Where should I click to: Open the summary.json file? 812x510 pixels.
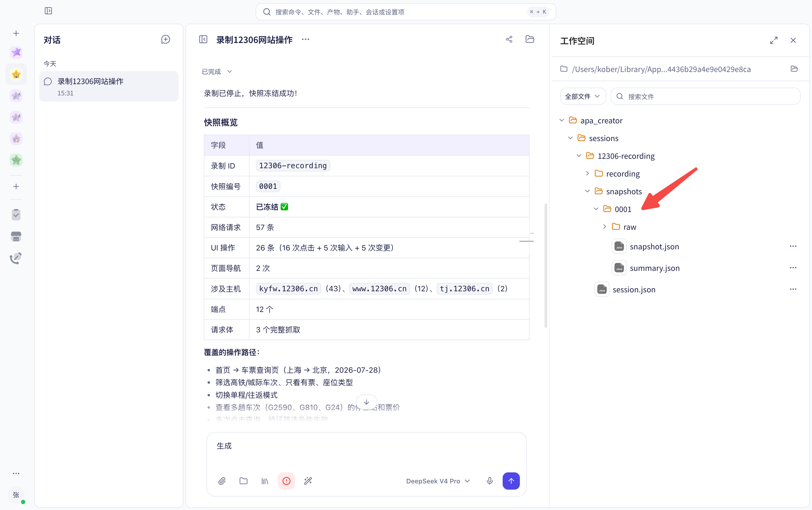tap(655, 268)
